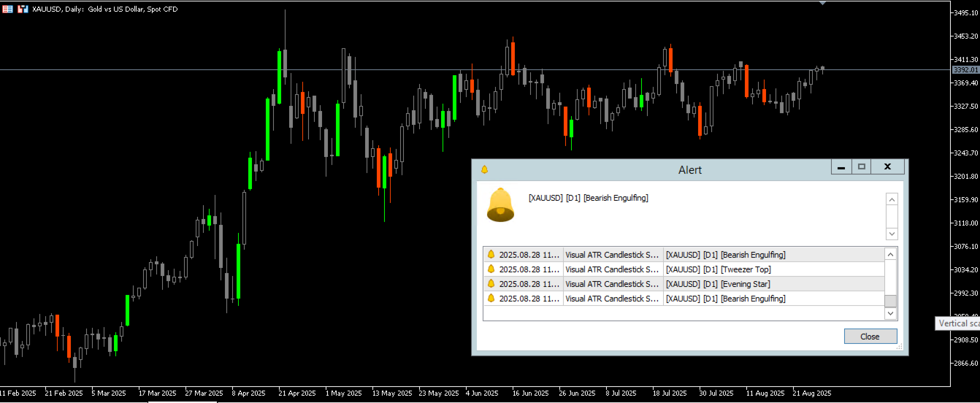The width and height of the screenshot is (980, 403).
Task: Click the 3495.10 price scale label
Action: 966,12
